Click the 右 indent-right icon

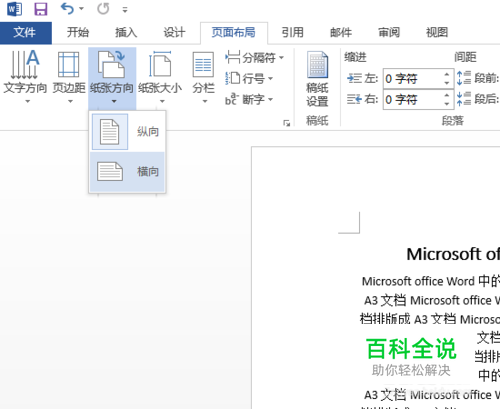click(x=354, y=99)
